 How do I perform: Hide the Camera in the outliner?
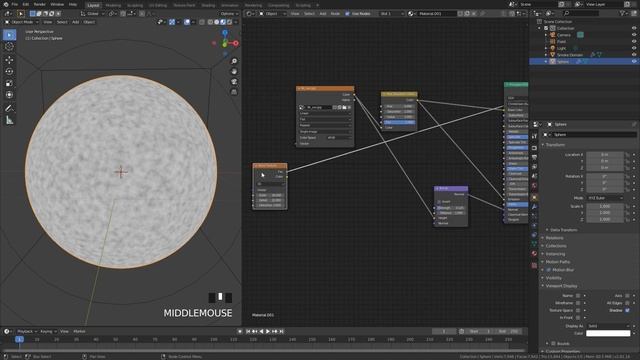(634, 35)
